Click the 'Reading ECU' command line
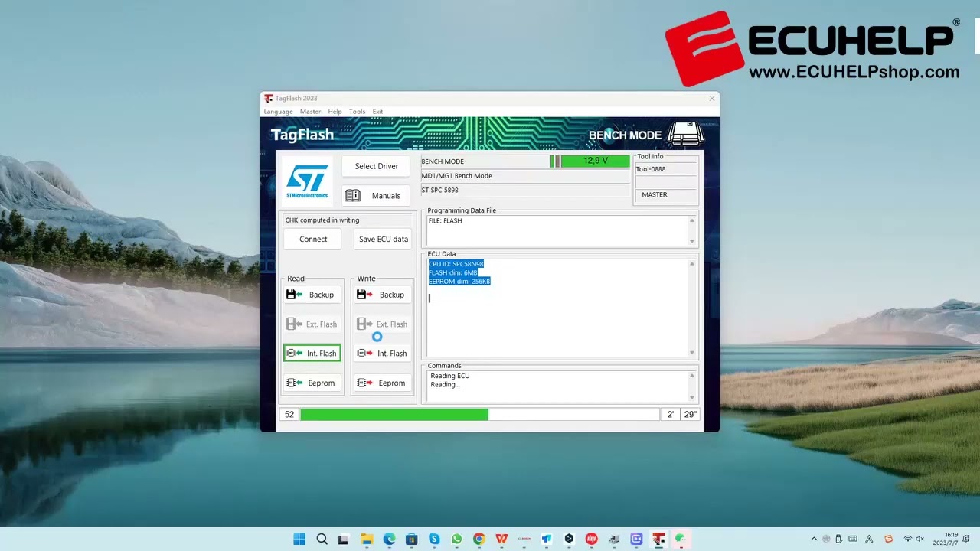Screen dimensions: 980x551 [450, 376]
